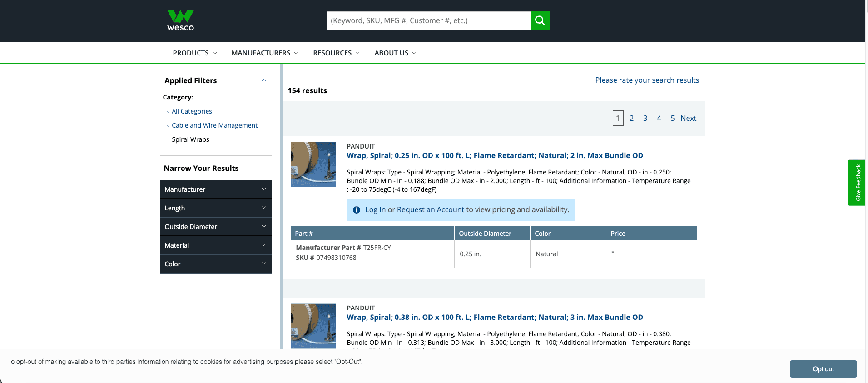The image size is (868, 383).
Task: Click the Log In link
Action: pos(376,210)
